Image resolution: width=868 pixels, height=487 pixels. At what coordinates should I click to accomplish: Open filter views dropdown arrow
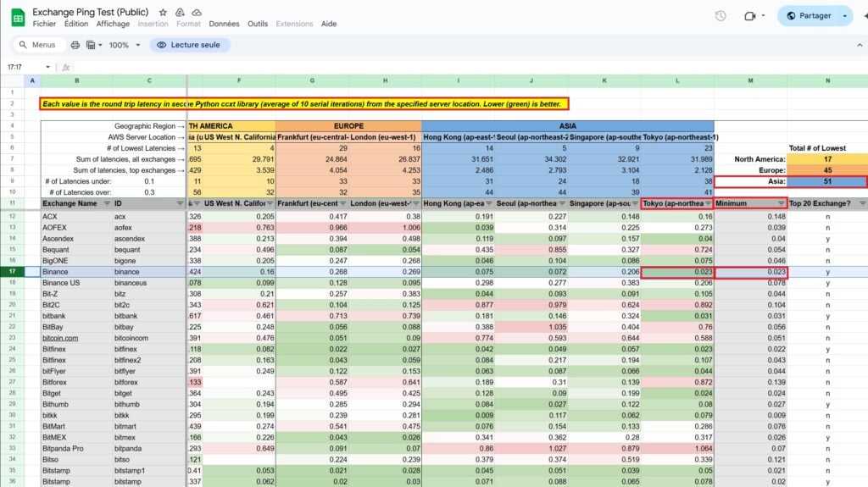tap(100, 45)
